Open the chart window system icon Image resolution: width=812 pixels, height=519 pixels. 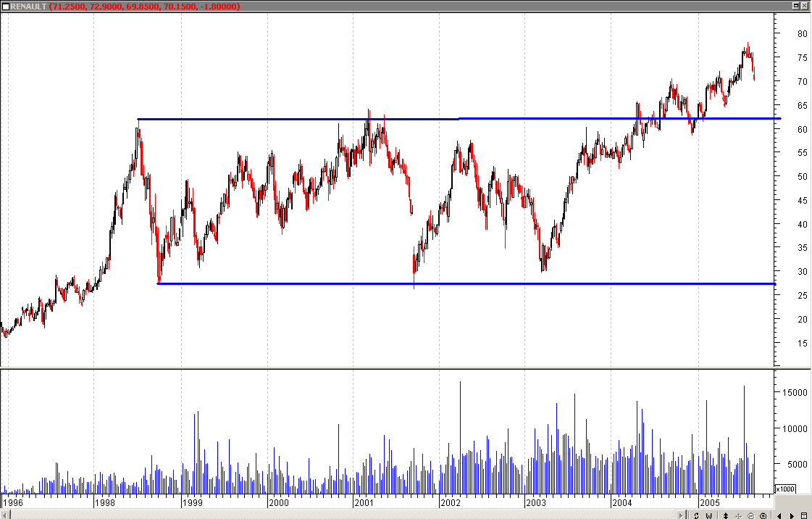(6, 7)
